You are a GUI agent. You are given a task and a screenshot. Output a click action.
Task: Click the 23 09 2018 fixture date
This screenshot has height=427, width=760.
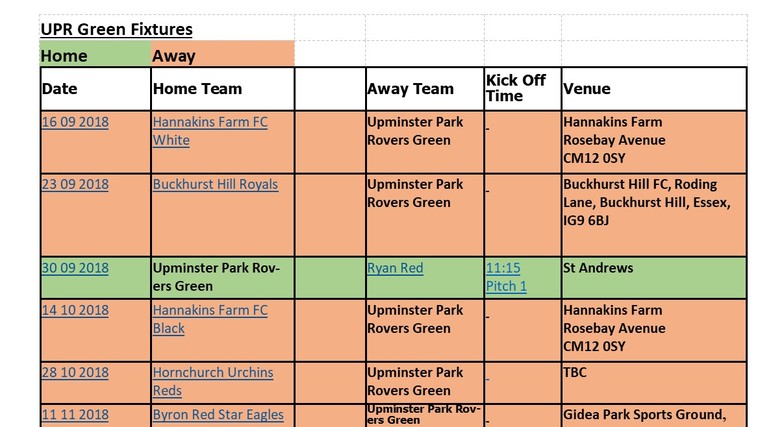click(x=75, y=185)
